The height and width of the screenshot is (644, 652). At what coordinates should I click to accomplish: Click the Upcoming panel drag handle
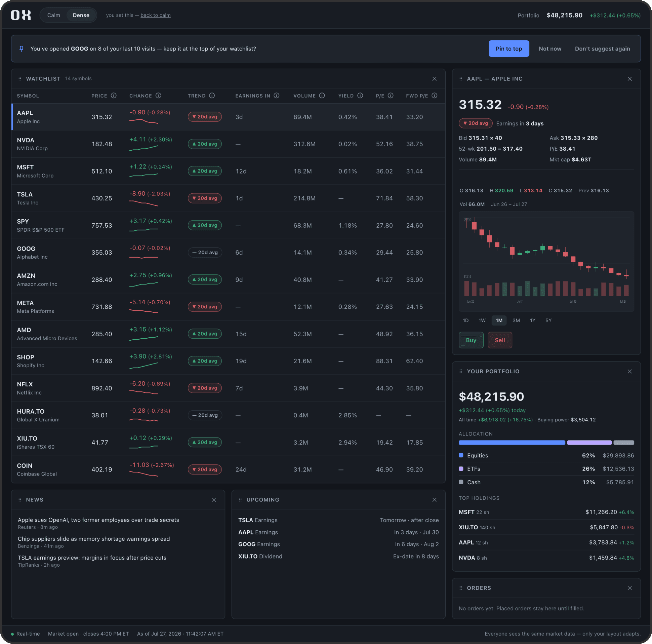pyautogui.click(x=240, y=499)
